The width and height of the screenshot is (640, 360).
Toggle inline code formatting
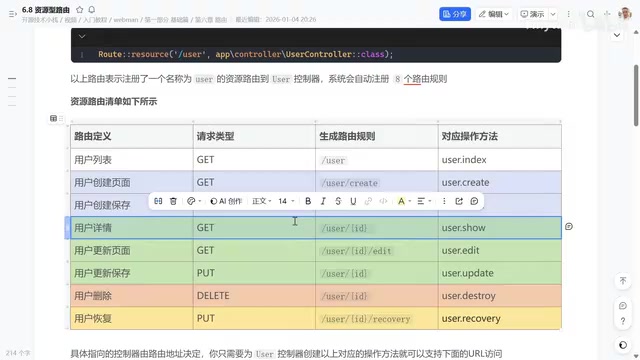[x=383, y=201]
